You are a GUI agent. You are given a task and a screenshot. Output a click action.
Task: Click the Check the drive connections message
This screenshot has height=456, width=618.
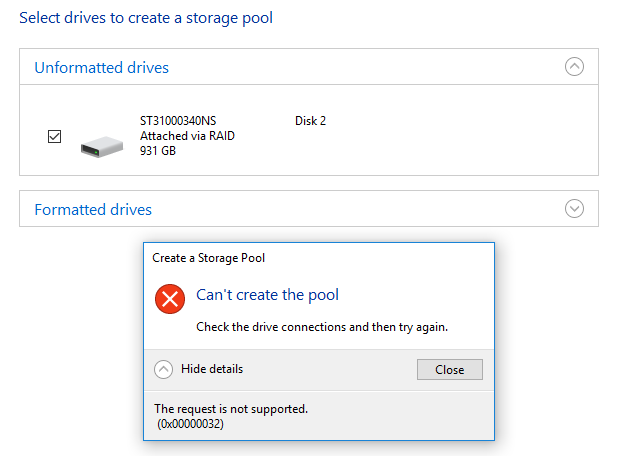(x=322, y=327)
